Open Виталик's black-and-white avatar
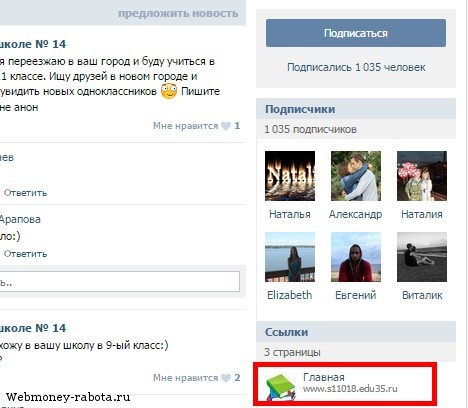The image size is (468, 408). [422, 257]
